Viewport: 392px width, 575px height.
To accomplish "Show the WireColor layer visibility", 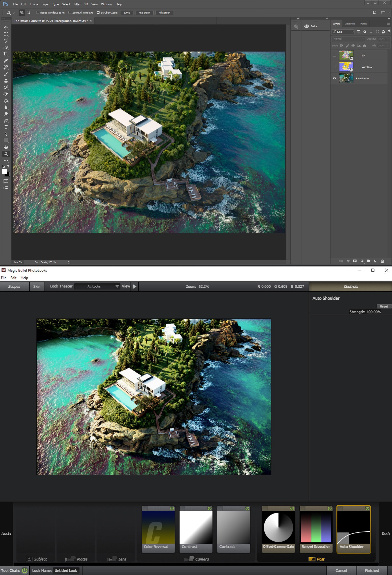I will pyautogui.click(x=334, y=67).
